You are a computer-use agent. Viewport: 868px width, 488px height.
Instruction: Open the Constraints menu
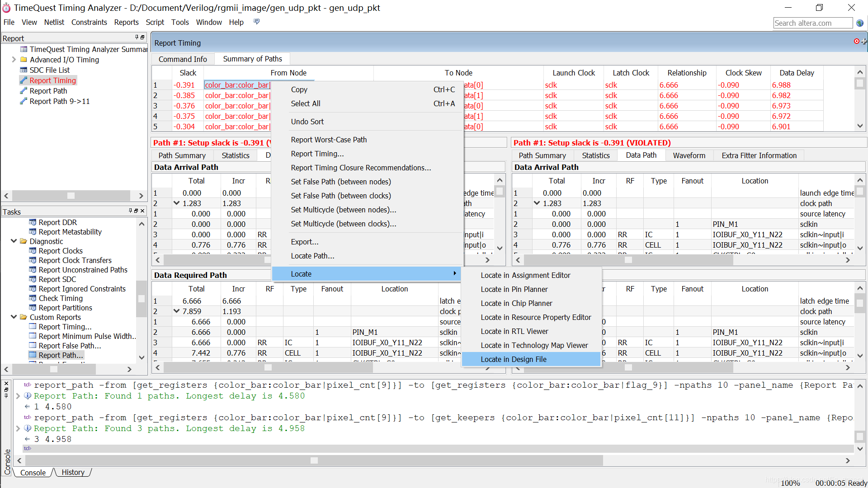click(x=89, y=22)
